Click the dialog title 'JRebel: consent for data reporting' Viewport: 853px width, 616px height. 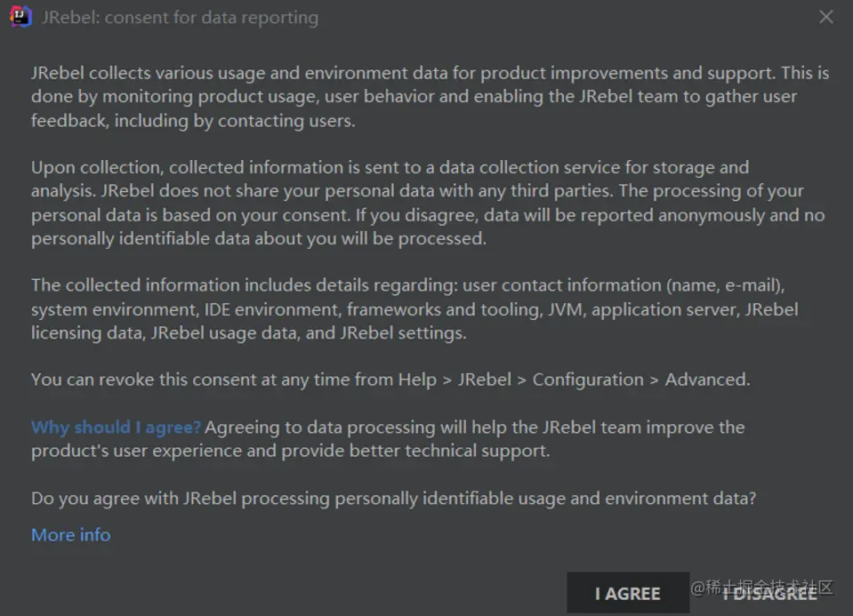point(180,18)
